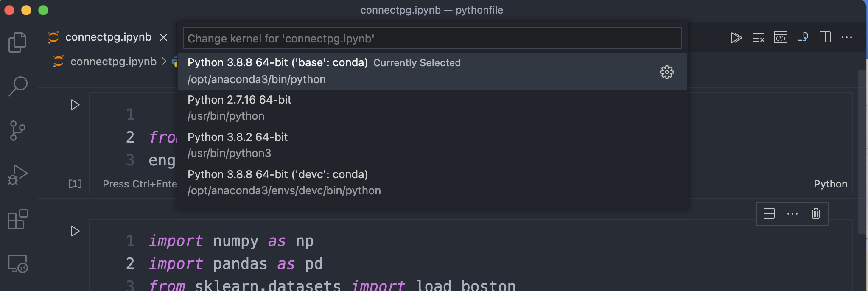The image size is (868, 291).
Task: Delete the cell with trash icon
Action: coord(815,213)
